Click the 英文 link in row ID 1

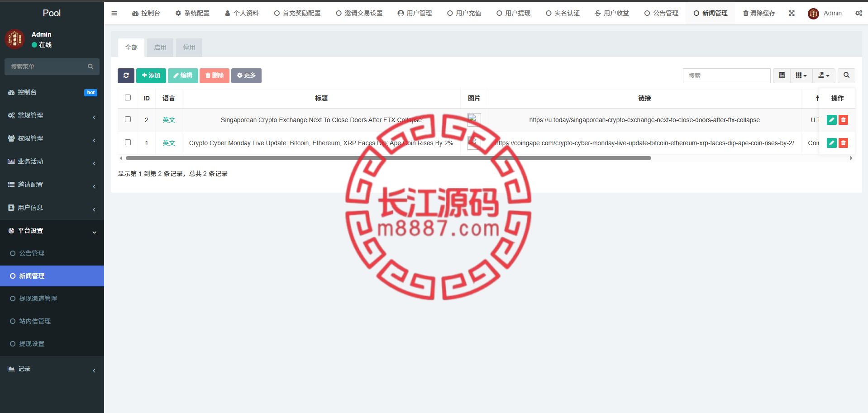tap(169, 143)
